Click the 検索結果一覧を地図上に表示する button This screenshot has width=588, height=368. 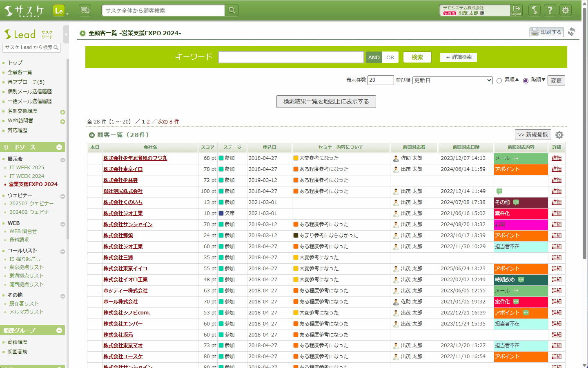click(326, 101)
